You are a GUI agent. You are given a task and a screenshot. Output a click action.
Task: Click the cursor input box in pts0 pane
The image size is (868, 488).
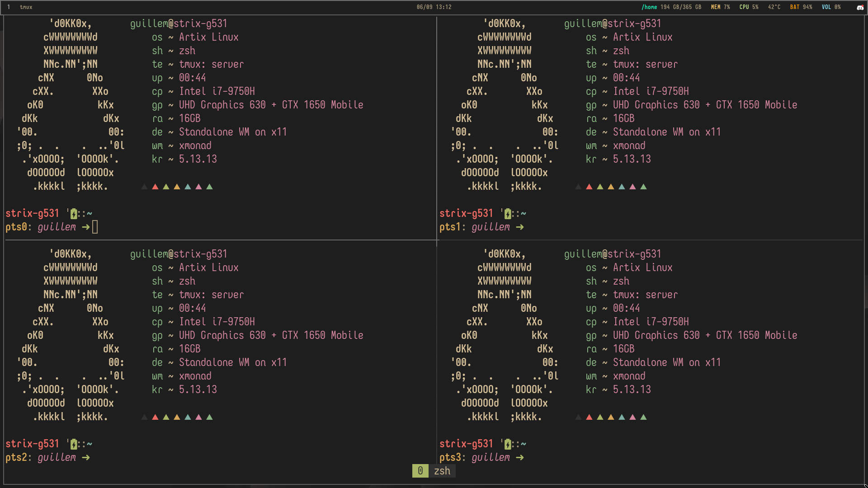(95, 227)
